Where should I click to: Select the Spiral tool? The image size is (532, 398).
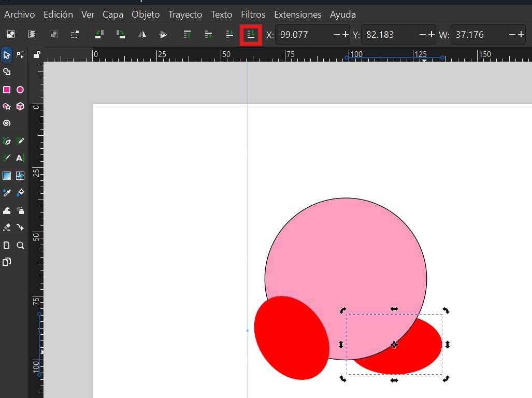click(x=7, y=123)
